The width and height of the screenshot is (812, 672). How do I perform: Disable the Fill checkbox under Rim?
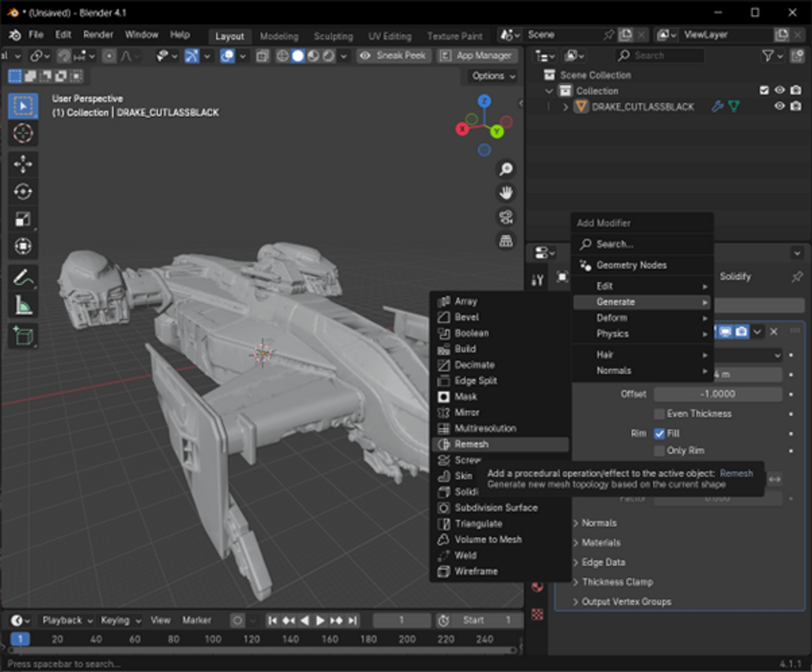(x=659, y=433)
